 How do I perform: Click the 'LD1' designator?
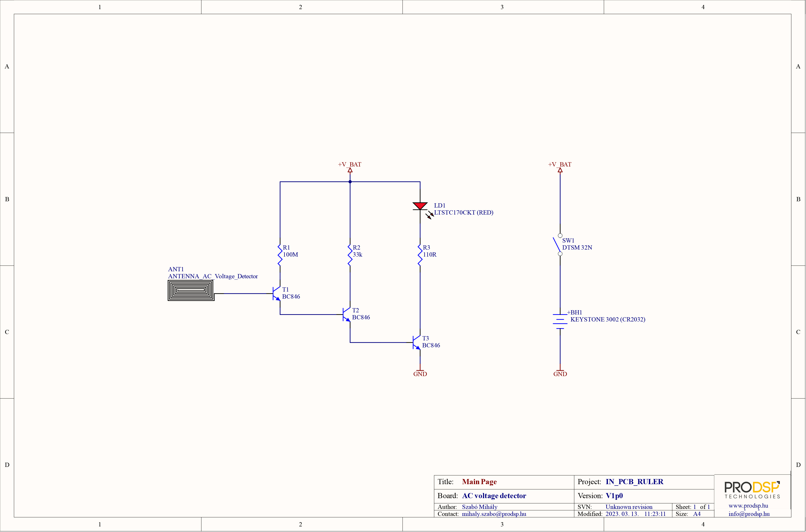click(440, 205)
